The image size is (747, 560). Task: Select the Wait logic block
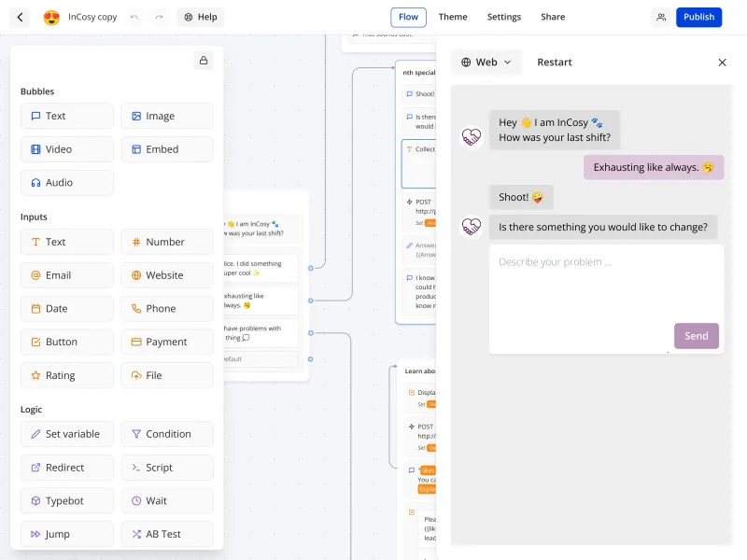click(x=167, y=501)
